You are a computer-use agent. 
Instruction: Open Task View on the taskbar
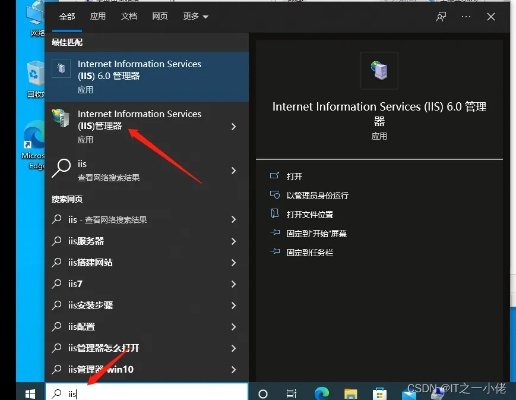[x=291, y=394]
